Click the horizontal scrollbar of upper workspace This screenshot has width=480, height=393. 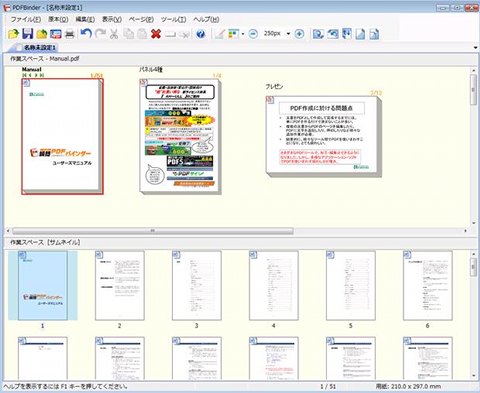pos(153,231)
